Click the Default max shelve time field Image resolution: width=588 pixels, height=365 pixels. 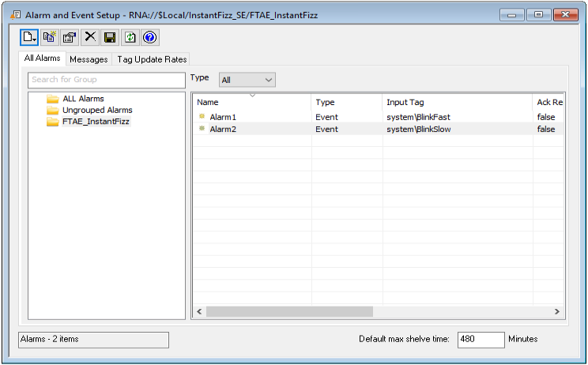(x=481, y=340)
